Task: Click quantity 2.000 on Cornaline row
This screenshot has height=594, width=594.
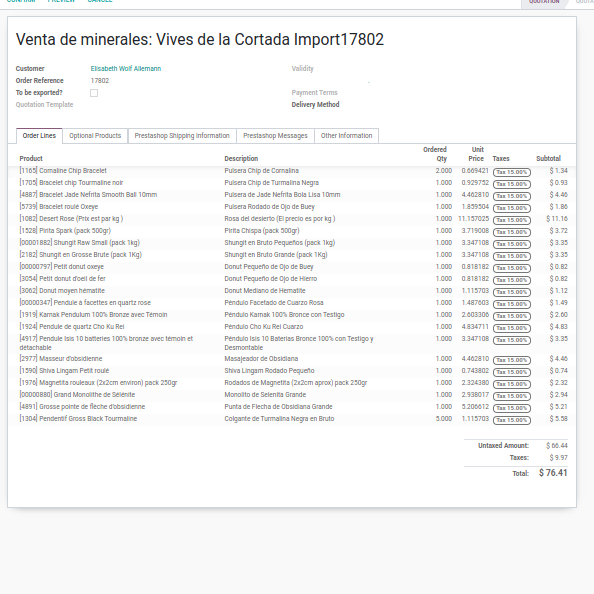Action: (x=444, y=170)
